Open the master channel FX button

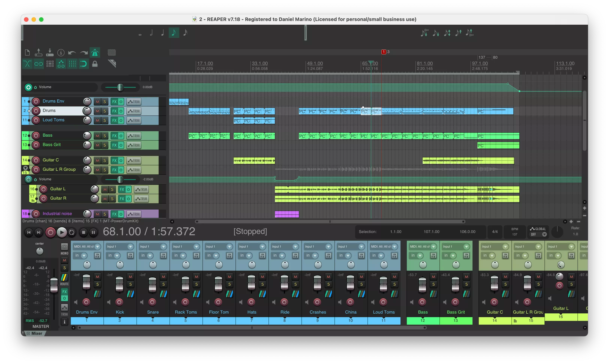click(x=64, y=292)
